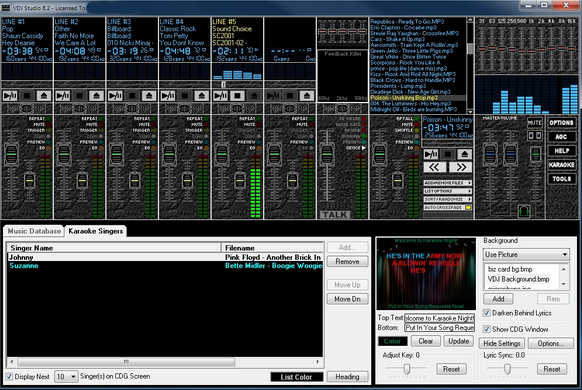The width and height of the screenshot is (582, 390).
Task: Toggle Repeat on Line #1
Action: [48, 119]
